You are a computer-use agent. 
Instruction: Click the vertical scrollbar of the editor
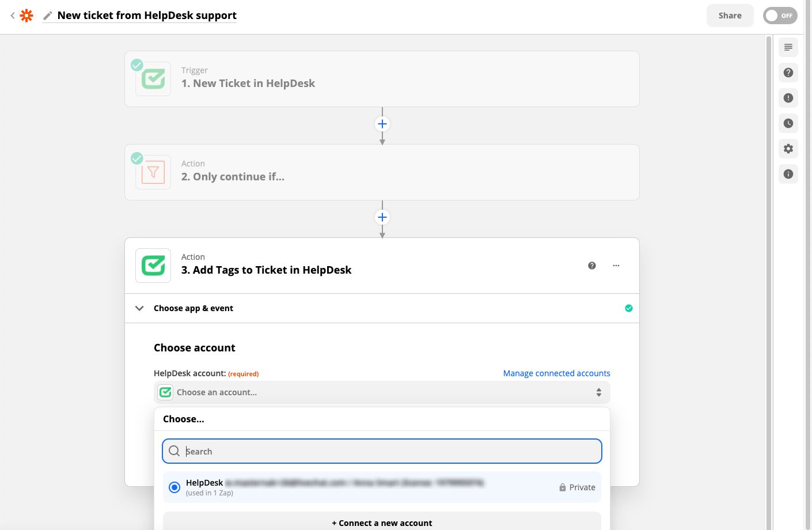click(768, 282)
